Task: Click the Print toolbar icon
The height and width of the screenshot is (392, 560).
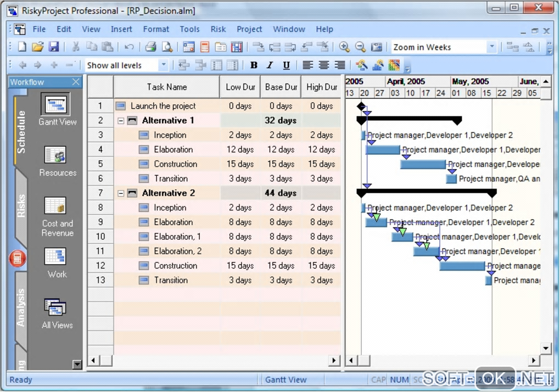Action: pyautogui.click(x=150, y=47)
